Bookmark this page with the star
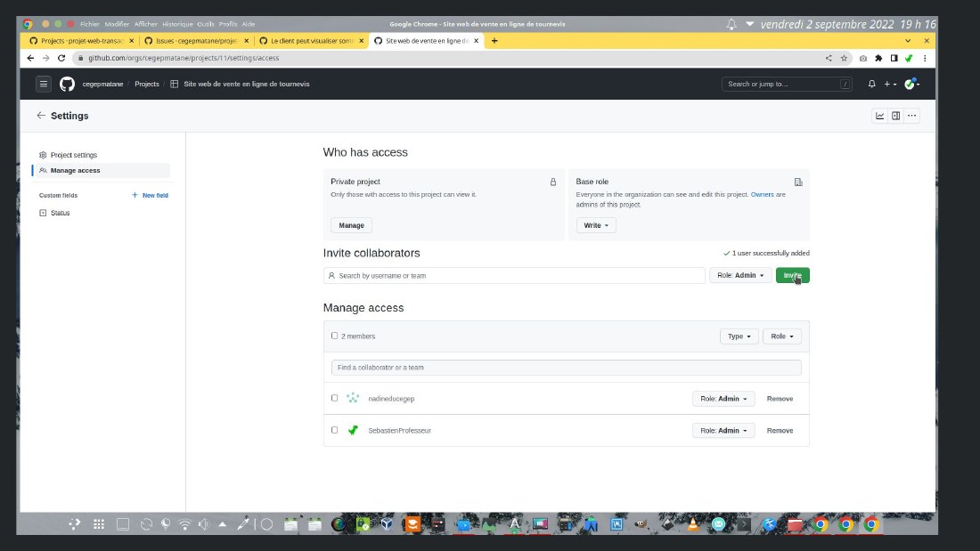Viewport: 980px width, 551px height. (x=844, y=58)
